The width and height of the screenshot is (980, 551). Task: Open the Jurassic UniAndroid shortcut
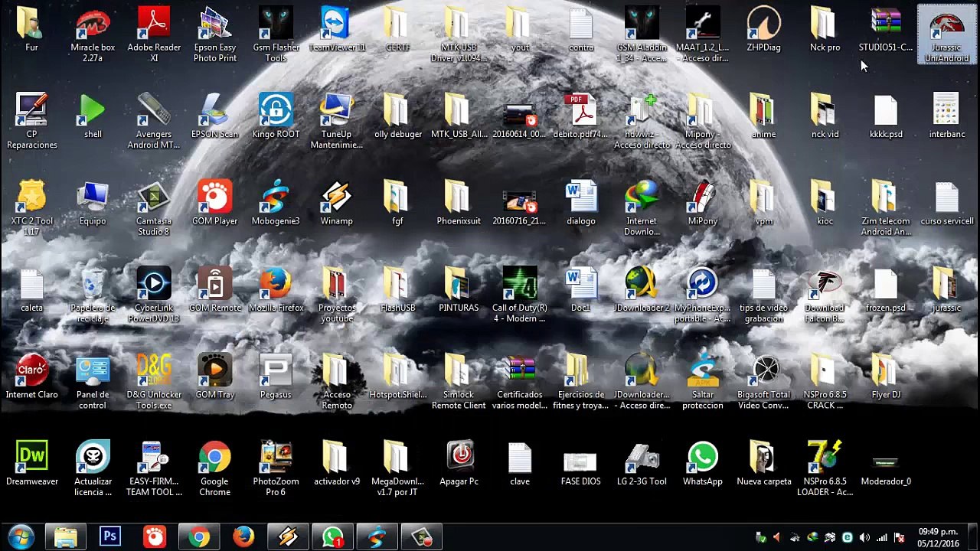(x=947, y=34)
